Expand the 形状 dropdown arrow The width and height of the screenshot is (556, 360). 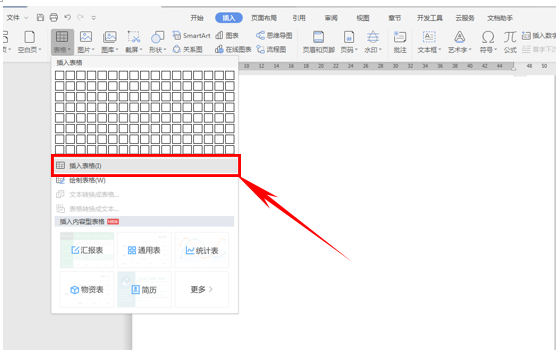[165, 50]
